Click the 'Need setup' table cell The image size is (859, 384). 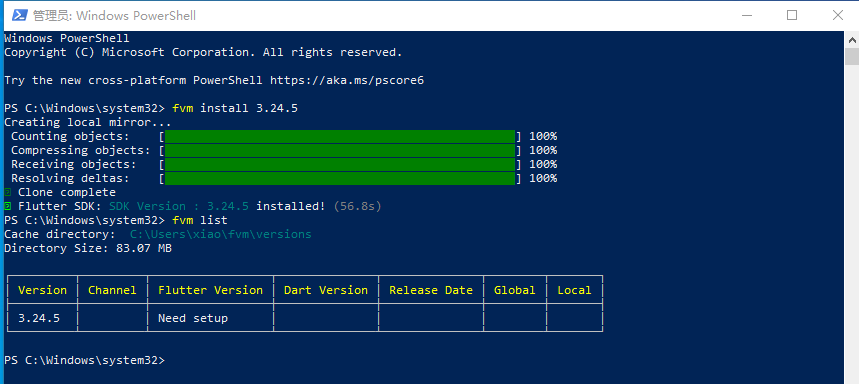(193, 318)
